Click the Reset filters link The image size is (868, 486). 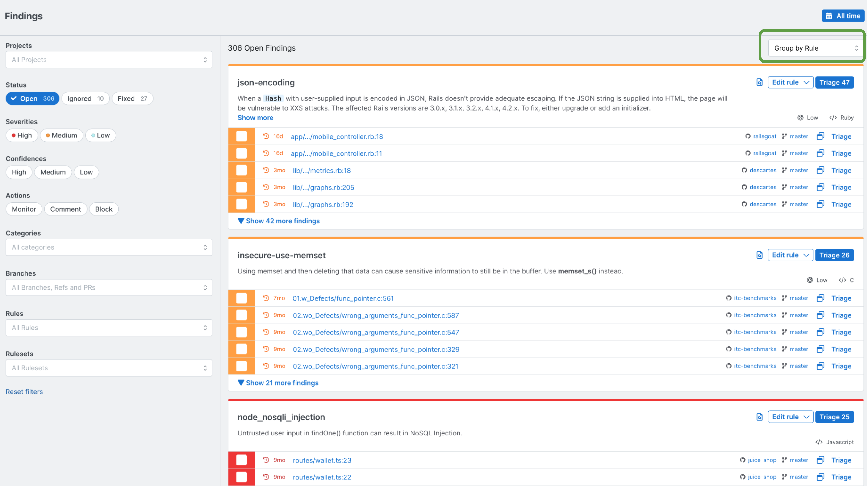click(x=24, y=392)
